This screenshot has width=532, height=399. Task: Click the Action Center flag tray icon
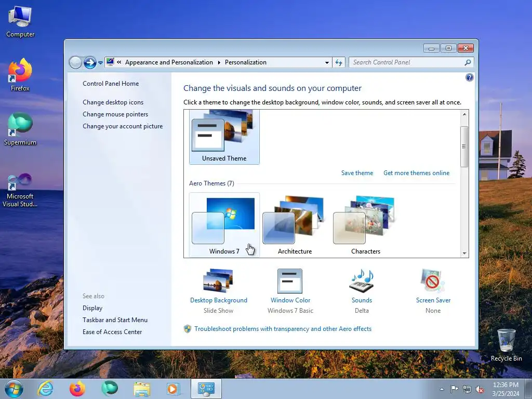(x=454, y=389)
